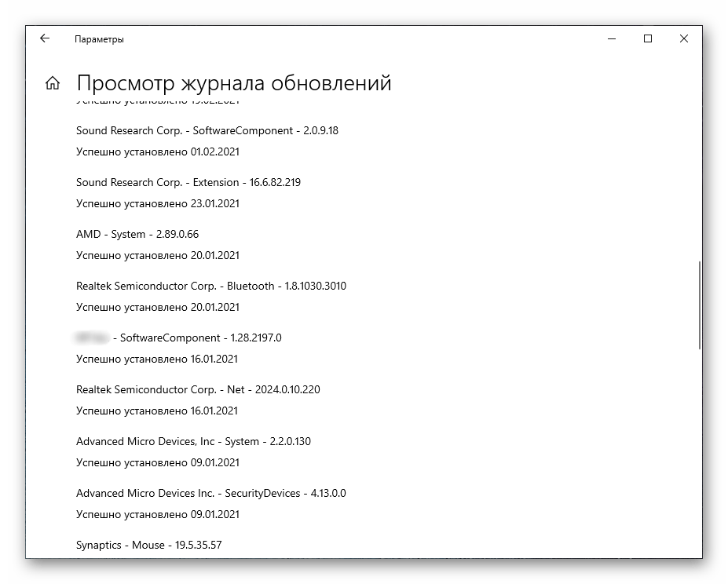Image resolution: width=728 pixels, height=584 pixels.
Task: Open Sound Research Corp. Extension 16.6.82.219 update
Action: tap(188, 182)
